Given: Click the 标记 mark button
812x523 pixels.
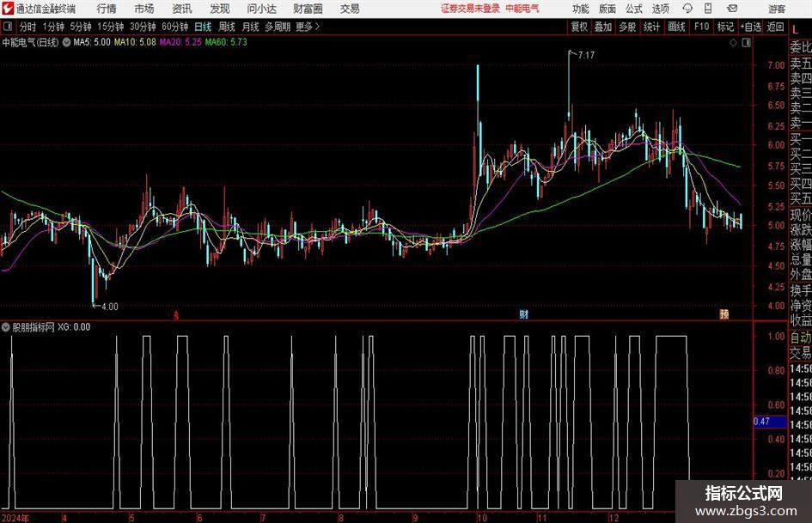Looking at the screenshot, I should coord(725,27).
